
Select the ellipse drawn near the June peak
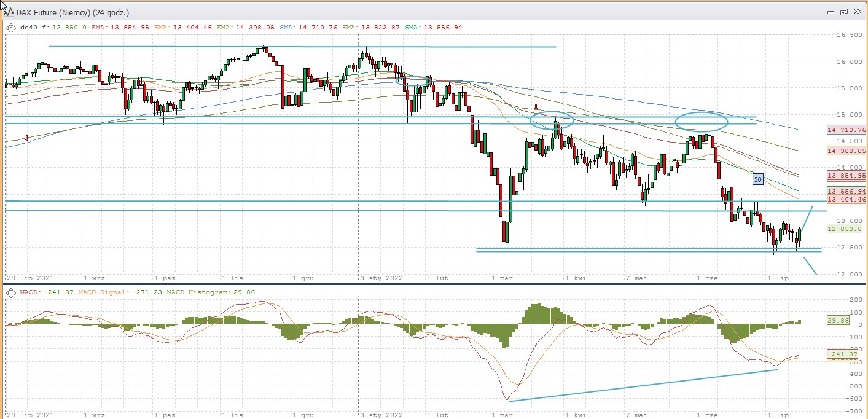tap(701, 121)
